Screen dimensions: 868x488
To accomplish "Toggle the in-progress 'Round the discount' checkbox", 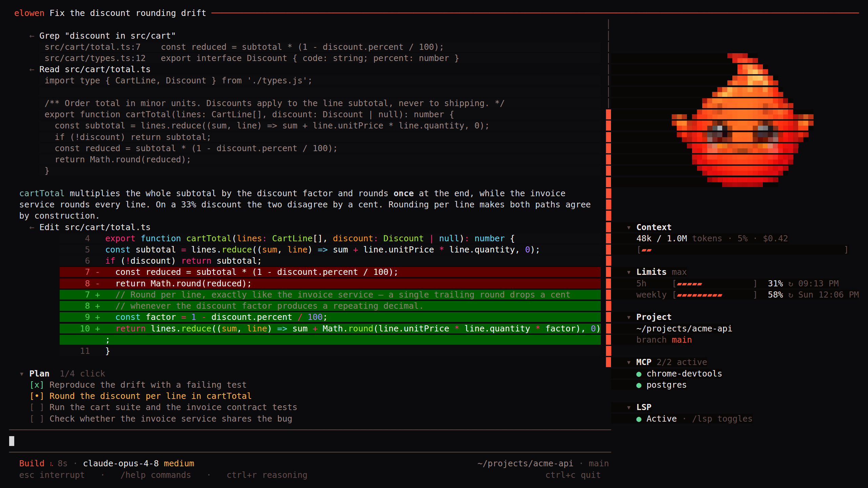I will pos(37,396).
